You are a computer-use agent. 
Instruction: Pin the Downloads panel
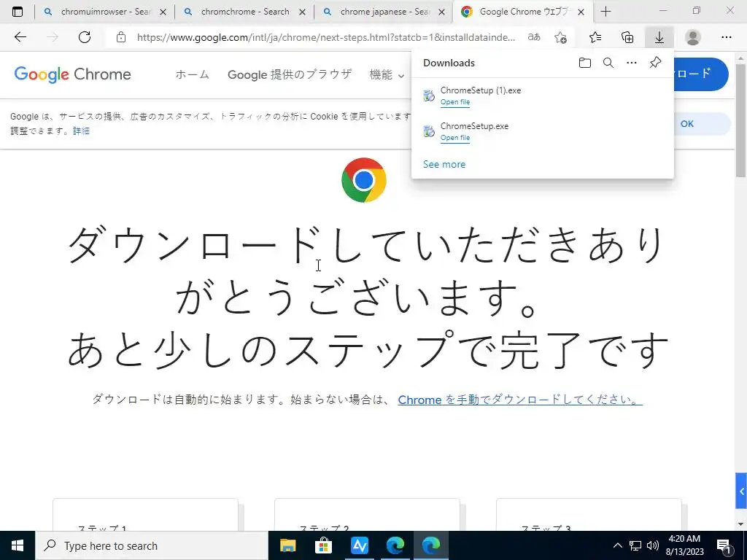coord(656,63)
